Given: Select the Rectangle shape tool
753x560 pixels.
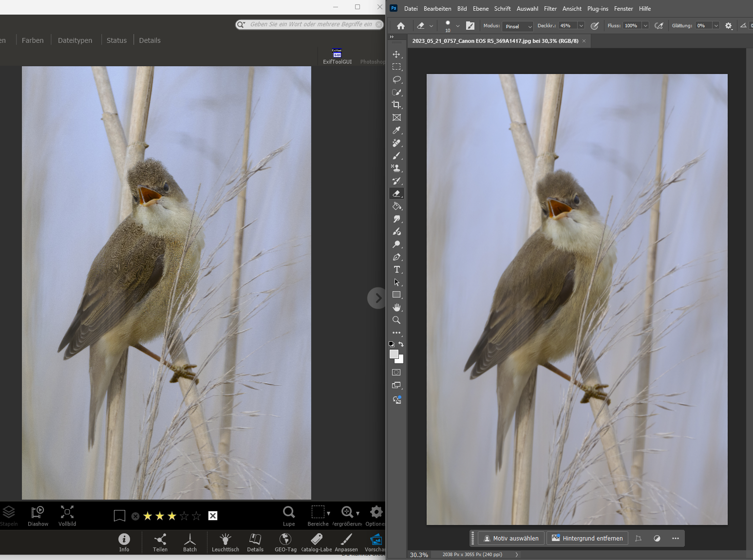Looking at the screenshot, I should tap(396, 295).
